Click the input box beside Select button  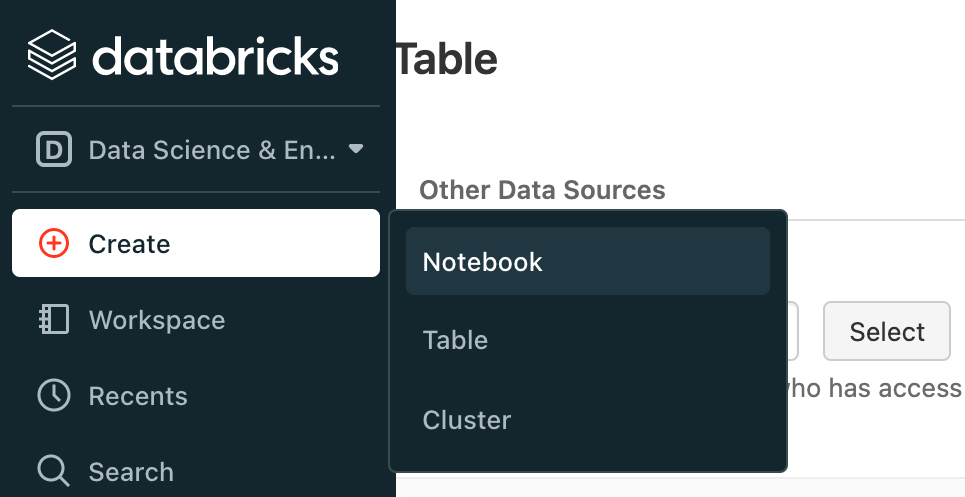pyautogui.click(x=792, y=331)
